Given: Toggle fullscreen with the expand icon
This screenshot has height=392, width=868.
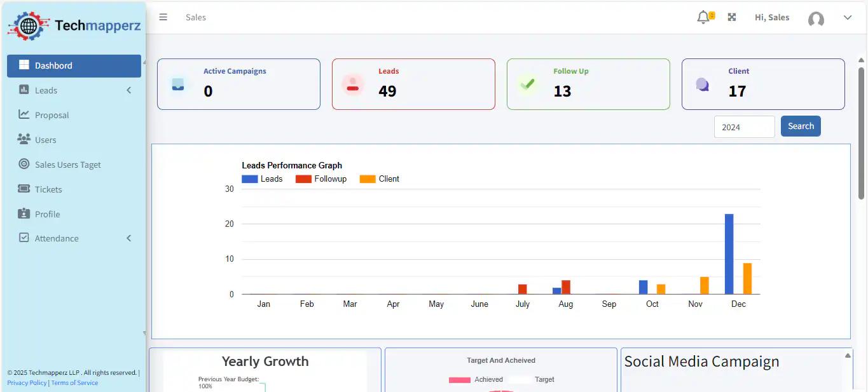Looking at the screenshot, I should tap(732, 17).
